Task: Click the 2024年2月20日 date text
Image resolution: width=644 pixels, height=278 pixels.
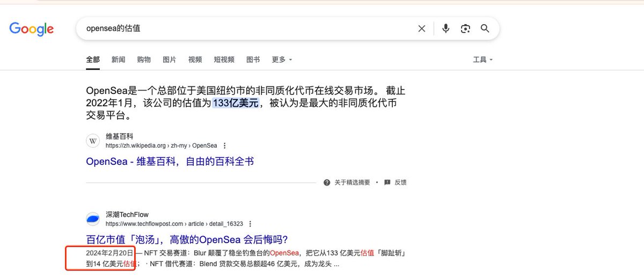Action: click(109, 253)
